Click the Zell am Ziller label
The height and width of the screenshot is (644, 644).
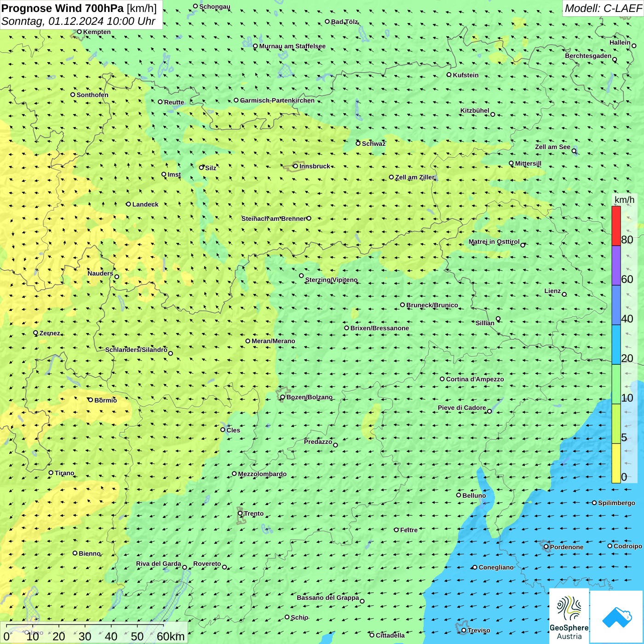[x=415, y=177]
